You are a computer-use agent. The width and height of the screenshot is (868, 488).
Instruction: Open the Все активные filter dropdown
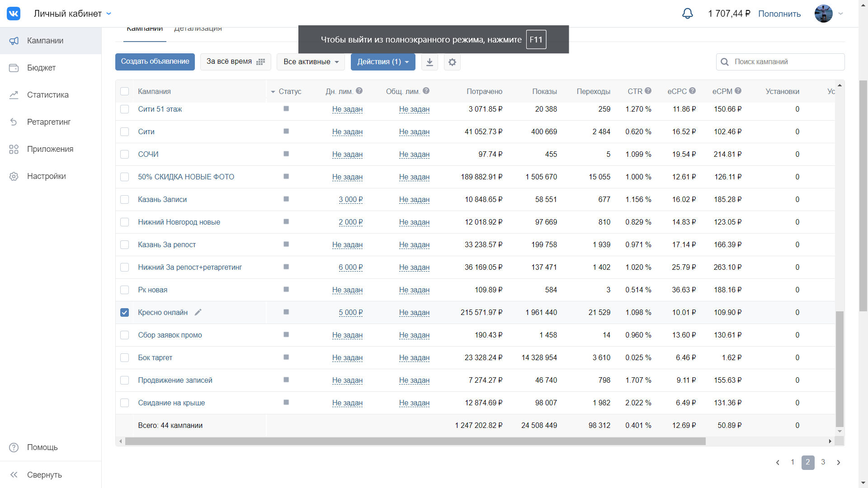pyautogui.click(x=311, y=62)
